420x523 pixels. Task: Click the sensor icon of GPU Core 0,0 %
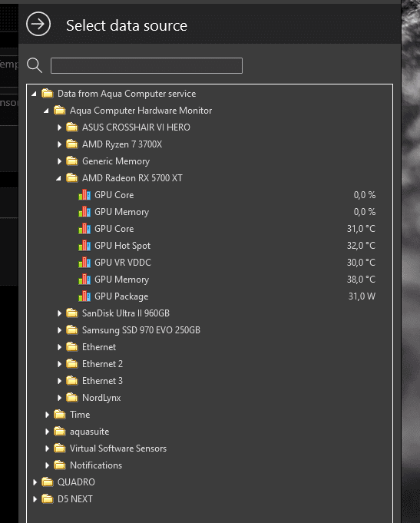coord(84,195)
